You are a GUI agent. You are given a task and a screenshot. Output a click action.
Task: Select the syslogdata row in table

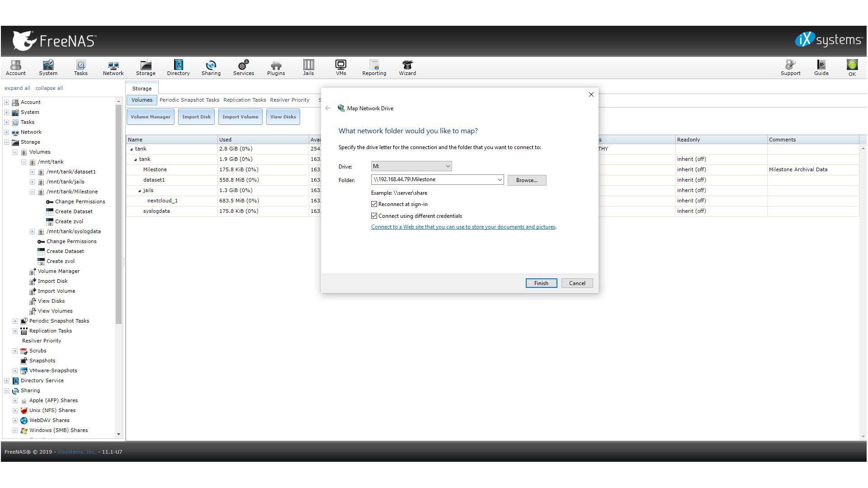point(493,211)
